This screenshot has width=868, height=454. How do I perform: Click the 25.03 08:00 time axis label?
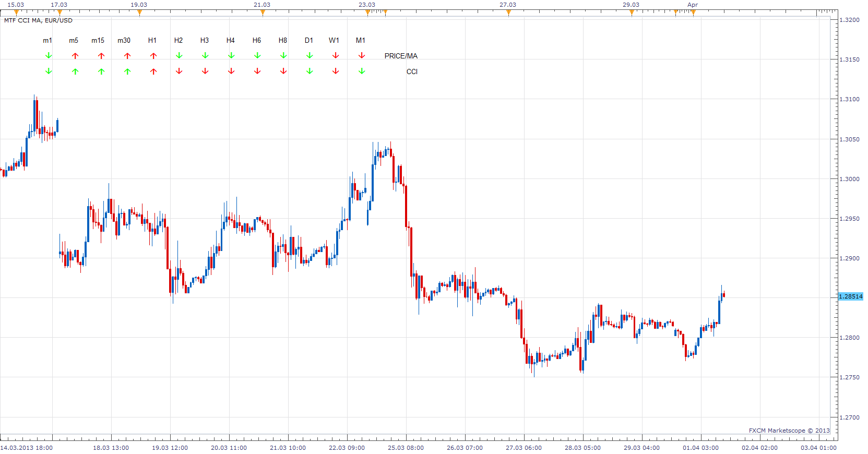tap(406, 448)
